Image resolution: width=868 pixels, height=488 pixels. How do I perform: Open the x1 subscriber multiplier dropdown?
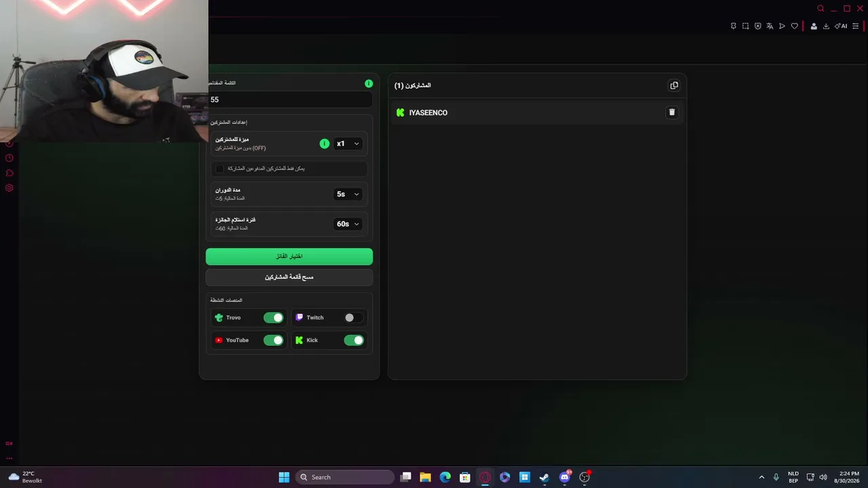[348, 144]
